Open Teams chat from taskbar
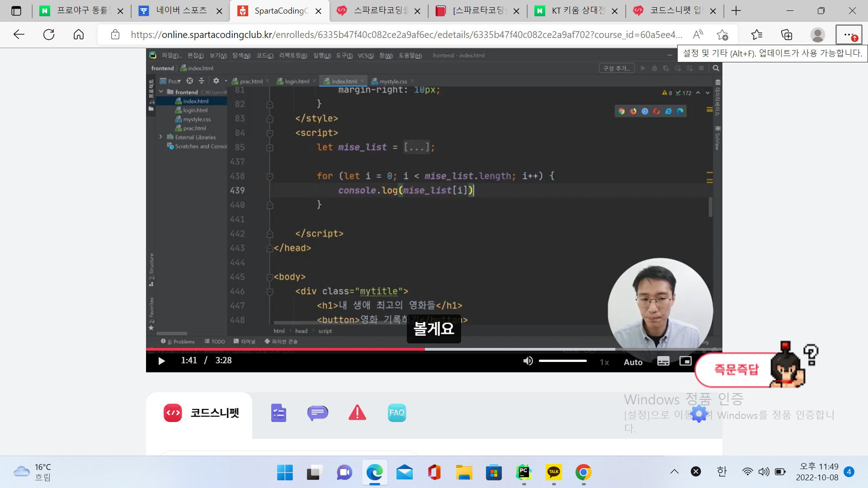This screenshot has height=488, width=868. [x=344, y=472]
